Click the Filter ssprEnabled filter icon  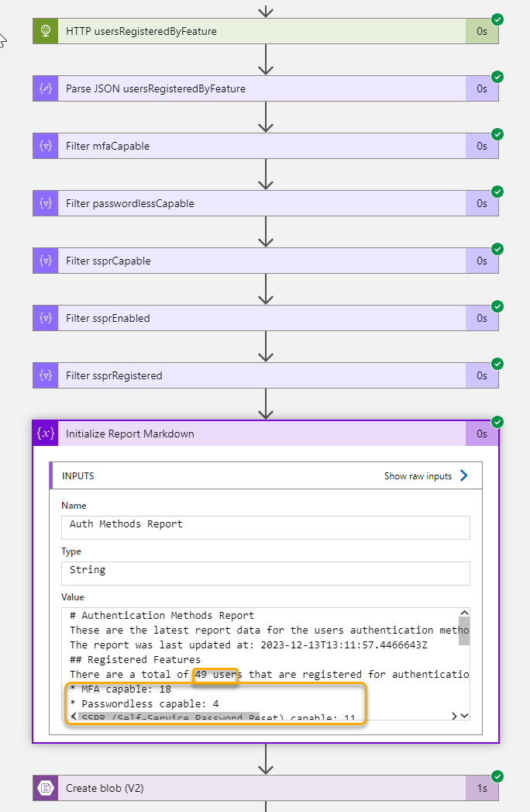[46, 318]
